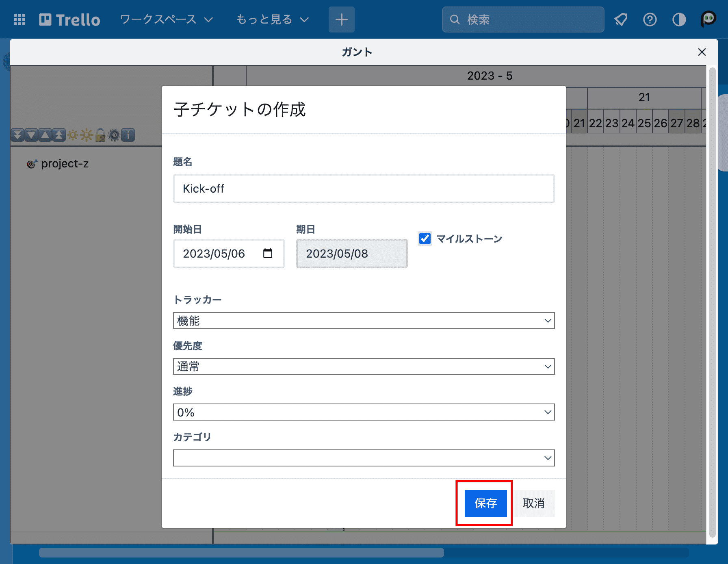Click the expand-all double-up arrow icon
Image resolution: width=728 pixels, height=564 pixels.
pyautogui.click(x=58, y=135)
